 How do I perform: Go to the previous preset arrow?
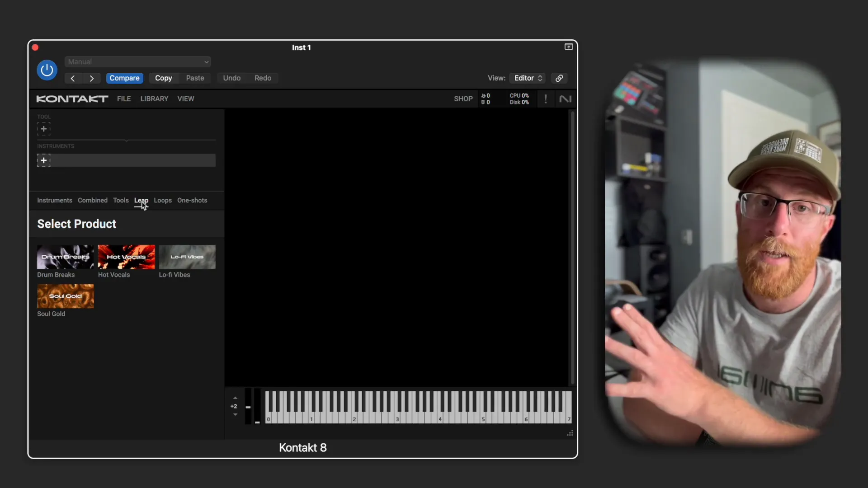coord(72,78)
